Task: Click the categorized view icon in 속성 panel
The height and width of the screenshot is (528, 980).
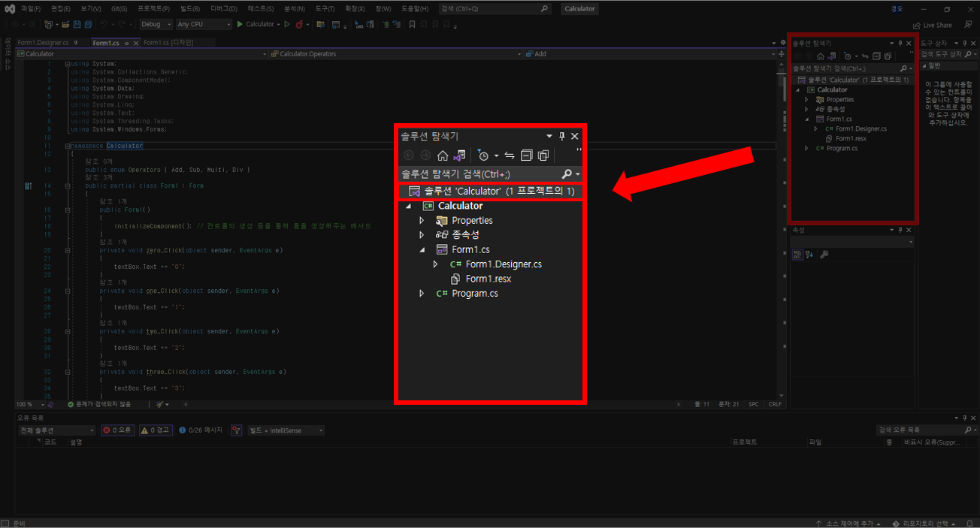Action: [799, 255]
